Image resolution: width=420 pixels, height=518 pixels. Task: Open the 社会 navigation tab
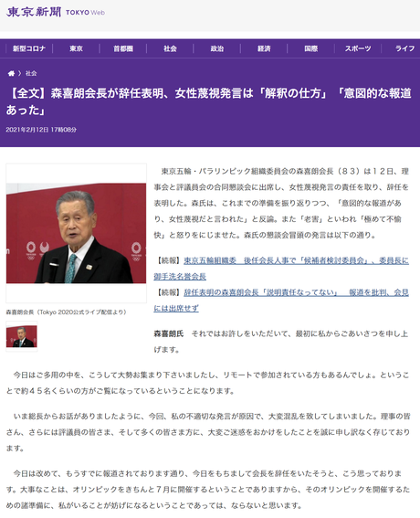tap(170, 48)
